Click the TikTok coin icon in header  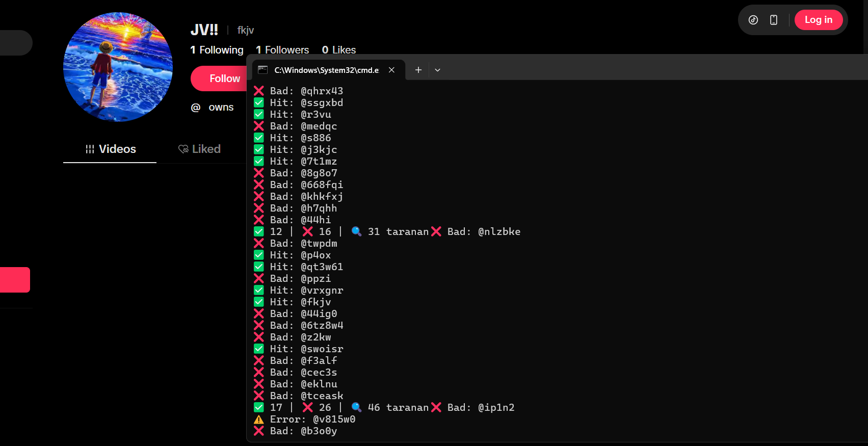(x=753, y=20)
